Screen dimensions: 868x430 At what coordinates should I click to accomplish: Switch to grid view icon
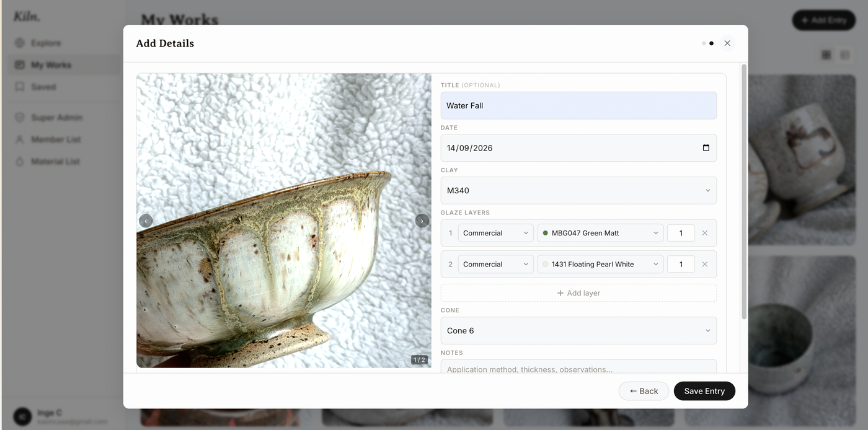826,55
